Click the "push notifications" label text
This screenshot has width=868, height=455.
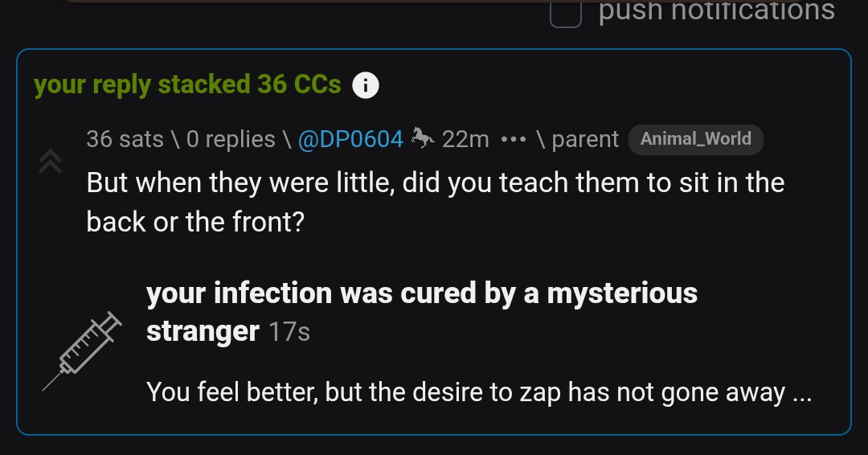point(716,11)
